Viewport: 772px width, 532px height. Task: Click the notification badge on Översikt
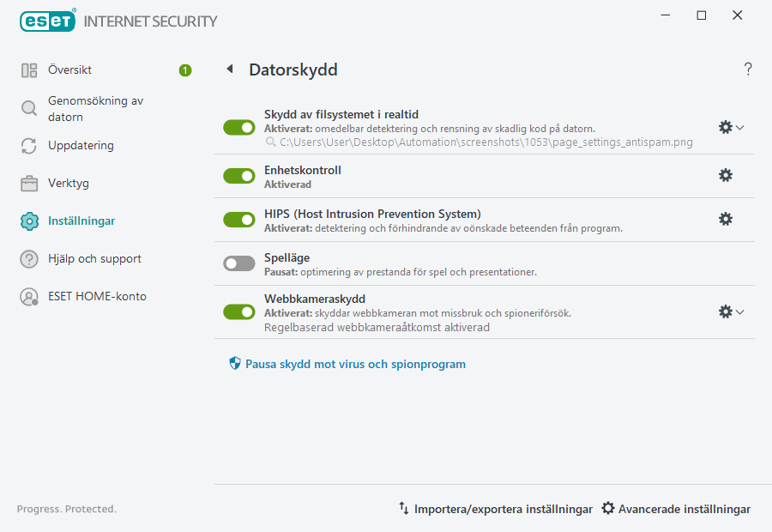[184, 70]
